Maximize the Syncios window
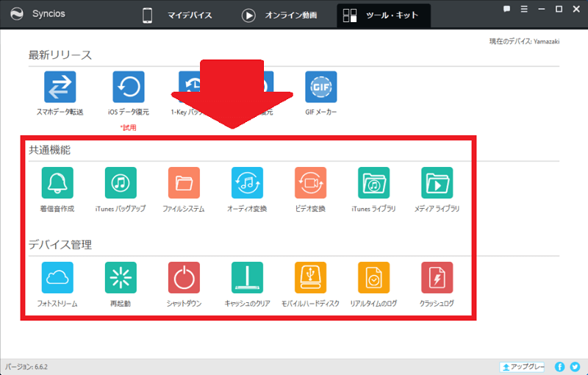This screenshot has width=588, height=375. 559,9
